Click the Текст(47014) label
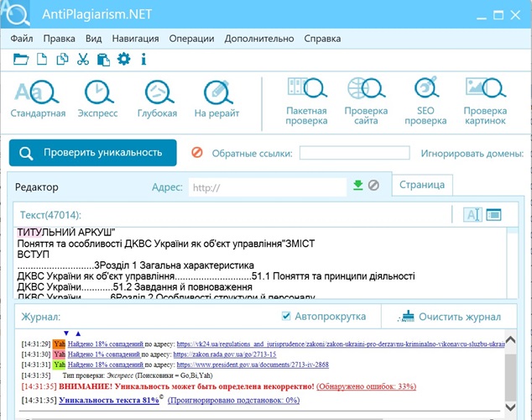 (x=50, y=215)
